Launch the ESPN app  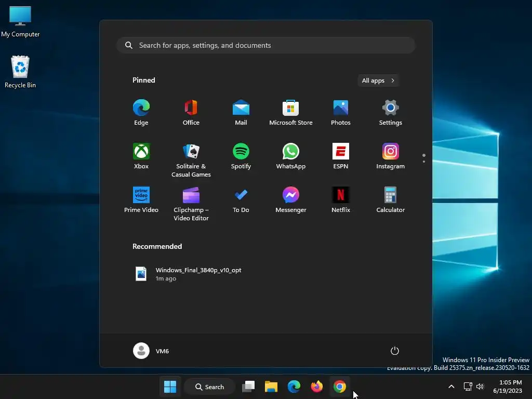341,156
